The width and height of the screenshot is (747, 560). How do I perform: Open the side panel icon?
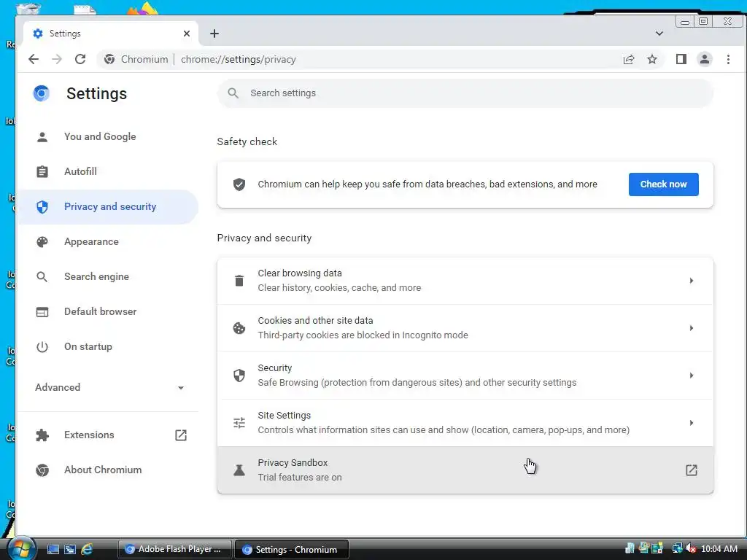coord(681,59)
